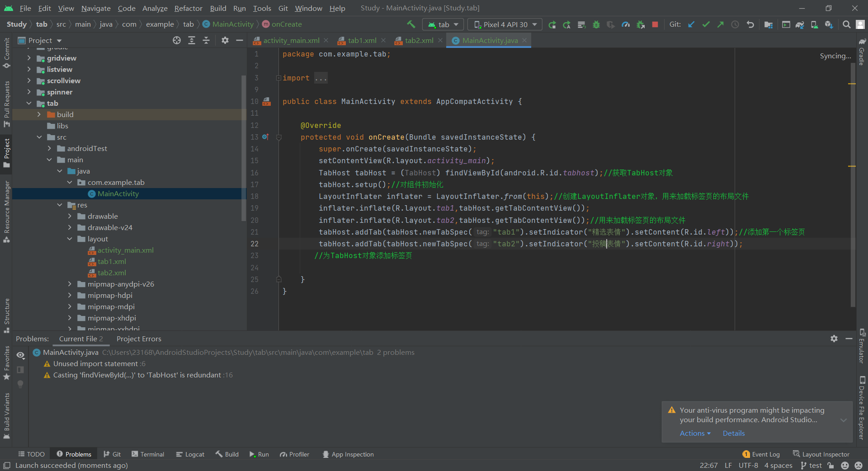Open the Pixel 4 API 30 device dropdown

click(505, 24)
